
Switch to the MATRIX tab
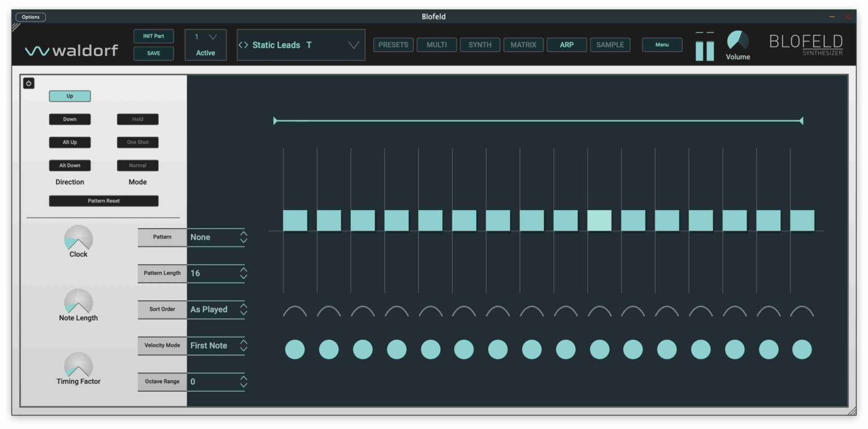[x=523, y=45]
